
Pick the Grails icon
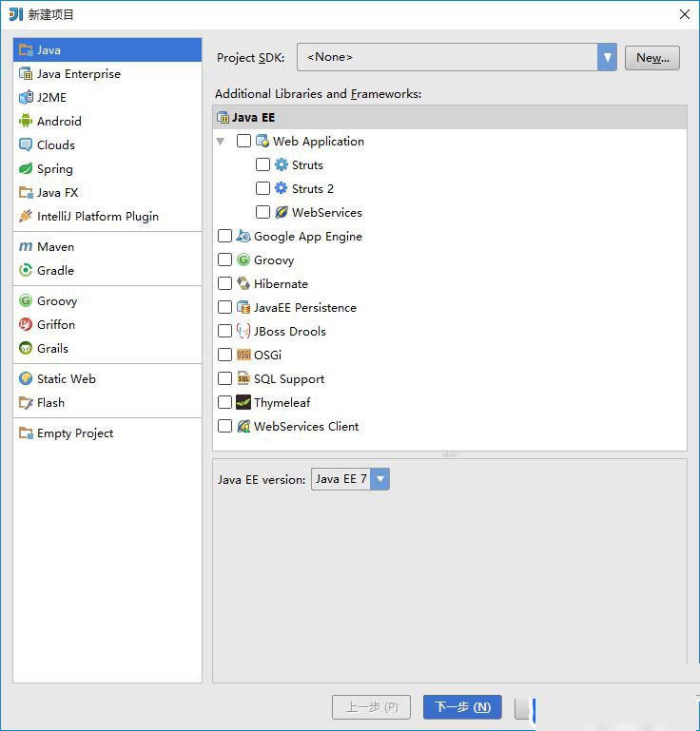tap(26, 348)
